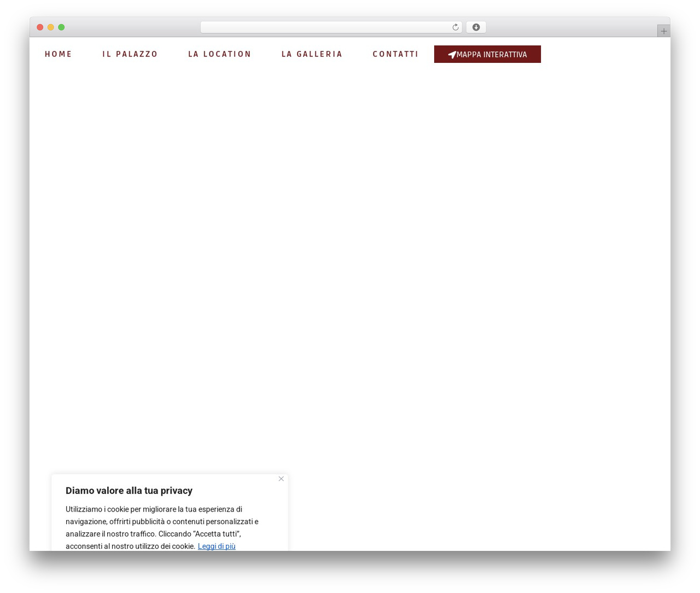Close the cookie privacy banner
The width and height of the screenshot is (700, 593).
pyautogui.click(x=281, y=479)
